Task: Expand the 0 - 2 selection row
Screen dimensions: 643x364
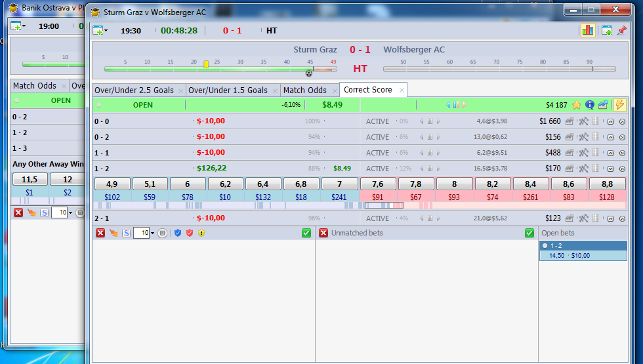Action: (611, 137)
